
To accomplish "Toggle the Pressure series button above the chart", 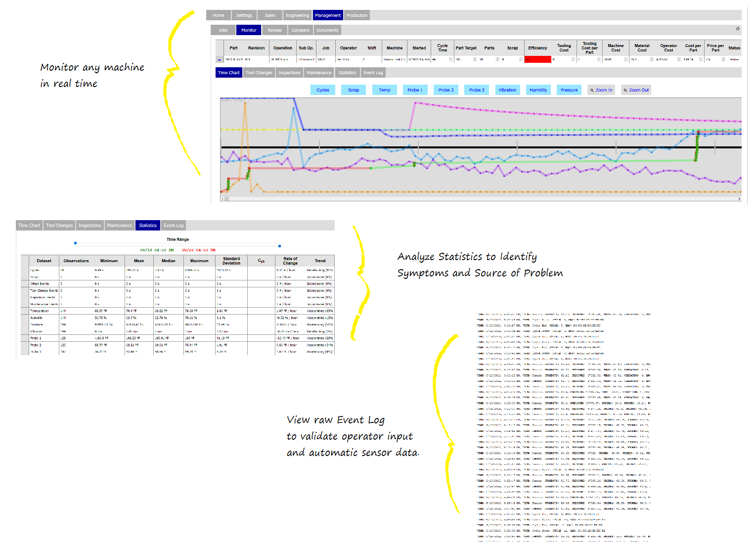I will pos(569,90).
